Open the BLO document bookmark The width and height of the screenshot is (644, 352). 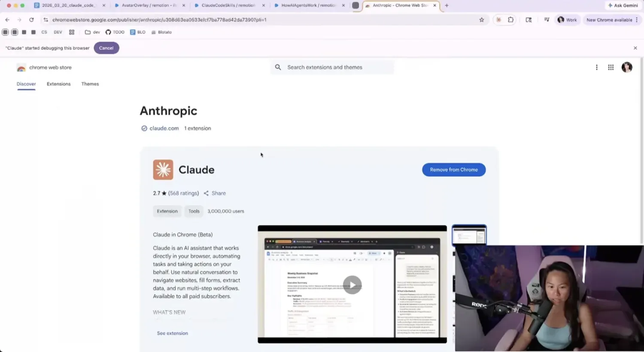(x=137, y=32)
